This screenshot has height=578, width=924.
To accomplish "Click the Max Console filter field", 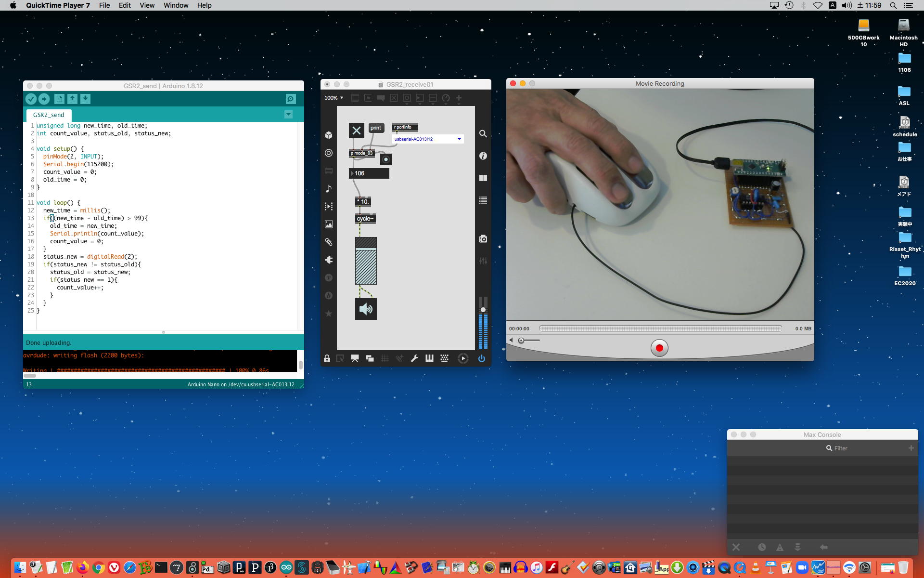I will point(840,448).
